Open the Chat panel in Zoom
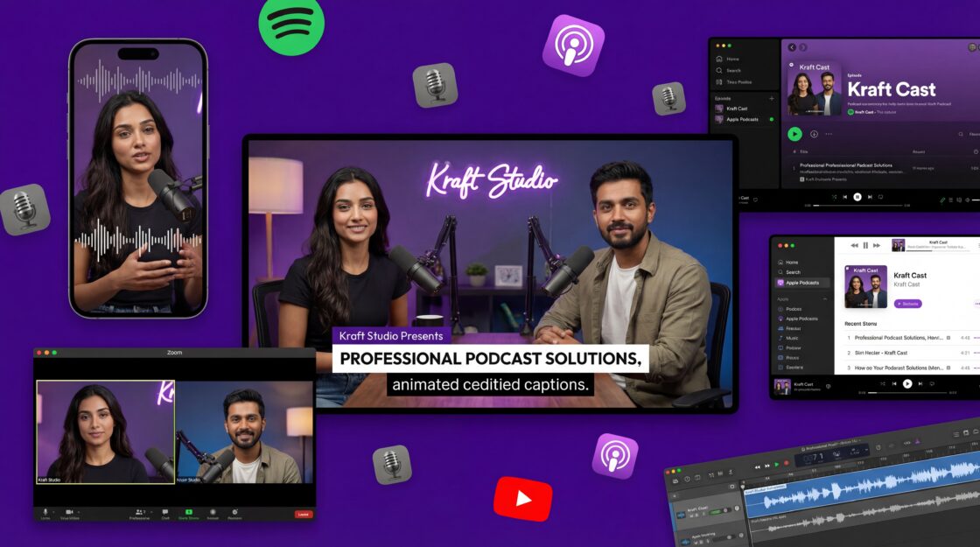The image size is (980, 547). tap(165, 513)
